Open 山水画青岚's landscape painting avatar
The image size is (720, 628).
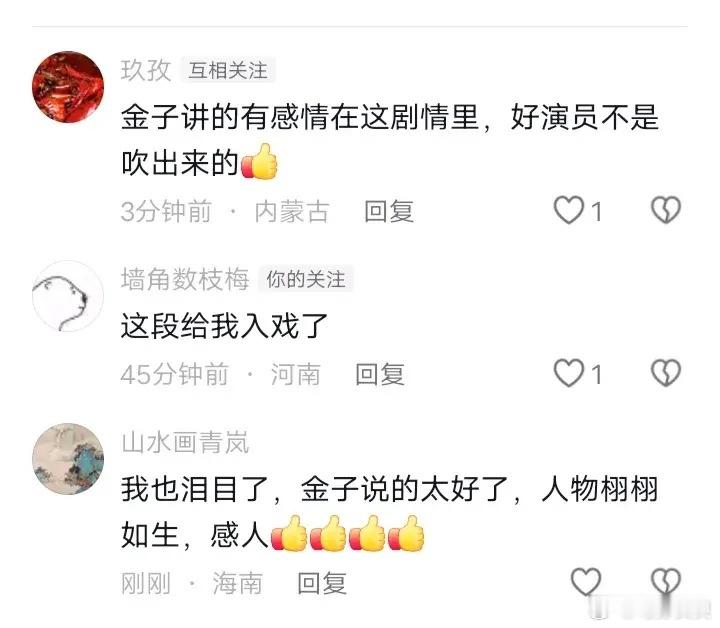[x=68, y=459]
